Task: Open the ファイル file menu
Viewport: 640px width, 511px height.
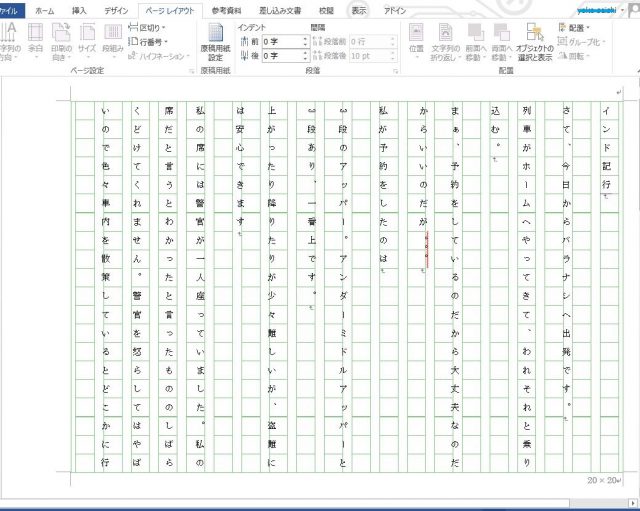Action: (x=11, y=10)
